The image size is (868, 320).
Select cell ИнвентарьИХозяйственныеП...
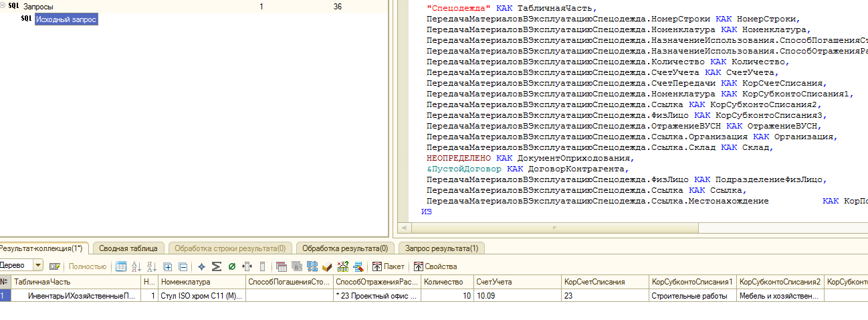pos(76,295)
